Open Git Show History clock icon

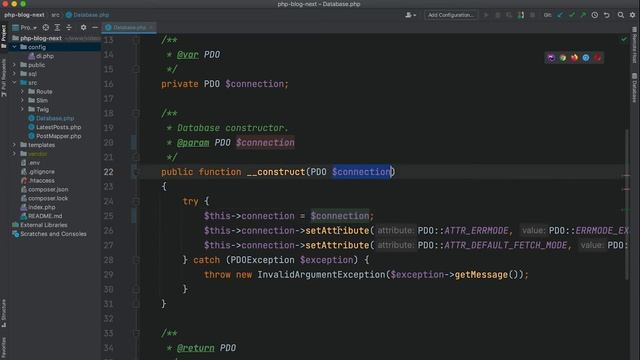coord(595,15)
